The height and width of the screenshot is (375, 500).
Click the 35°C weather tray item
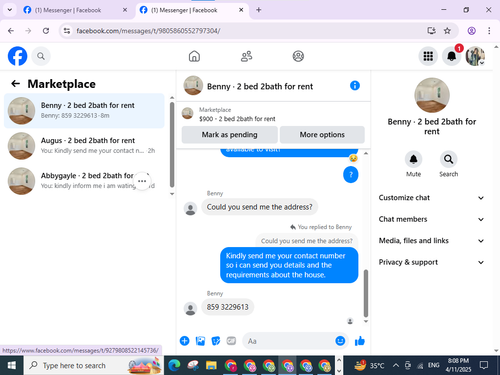[x=369, y=365]
